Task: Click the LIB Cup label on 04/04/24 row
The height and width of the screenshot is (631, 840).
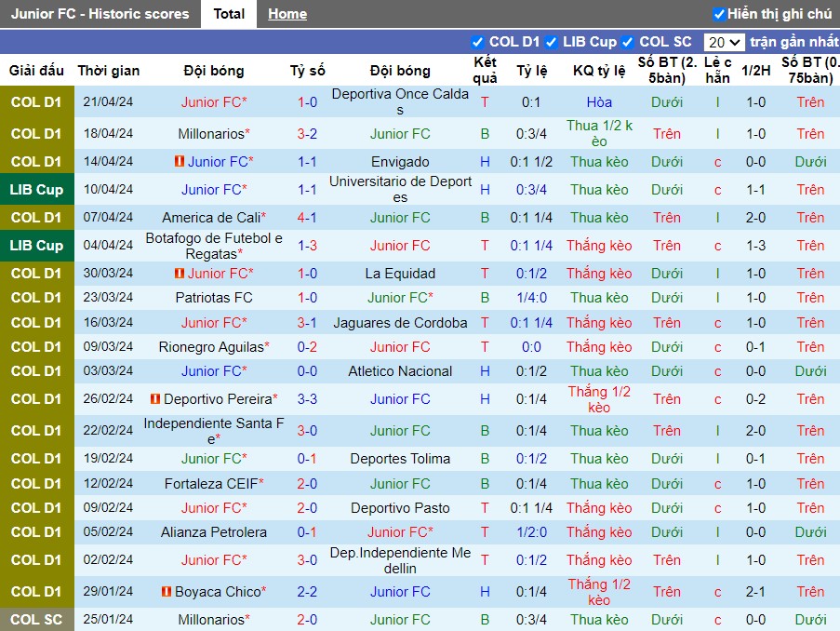Action: point(36,246)
